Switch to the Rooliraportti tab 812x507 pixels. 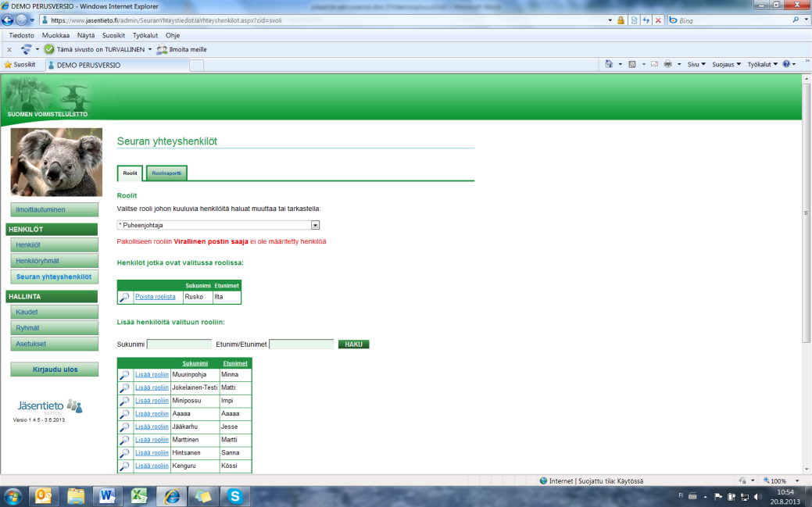click(x=166, y=173)
